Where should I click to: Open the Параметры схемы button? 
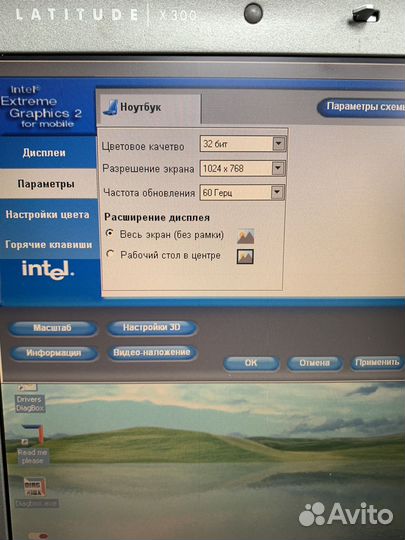(x=361, y=107)
